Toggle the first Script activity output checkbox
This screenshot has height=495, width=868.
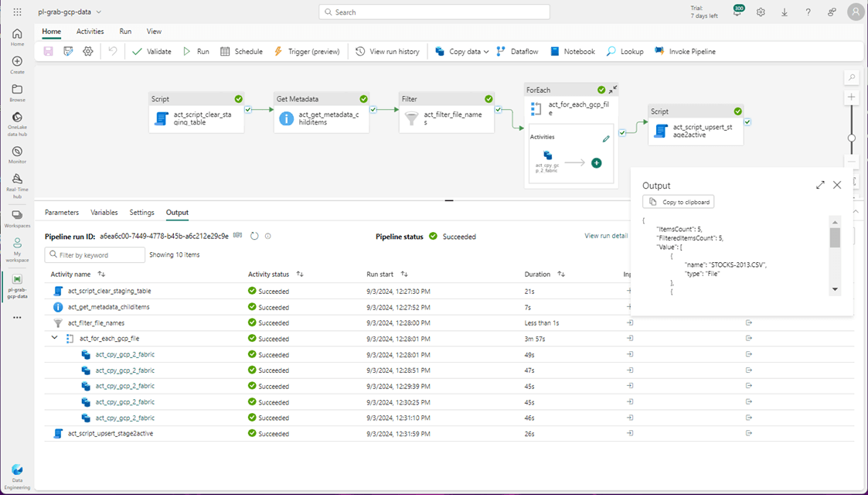248,110
